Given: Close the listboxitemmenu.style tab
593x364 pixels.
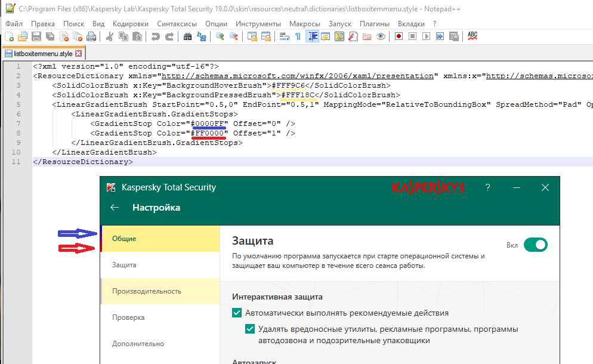Looking at the screenshot, I should [78, 53].
